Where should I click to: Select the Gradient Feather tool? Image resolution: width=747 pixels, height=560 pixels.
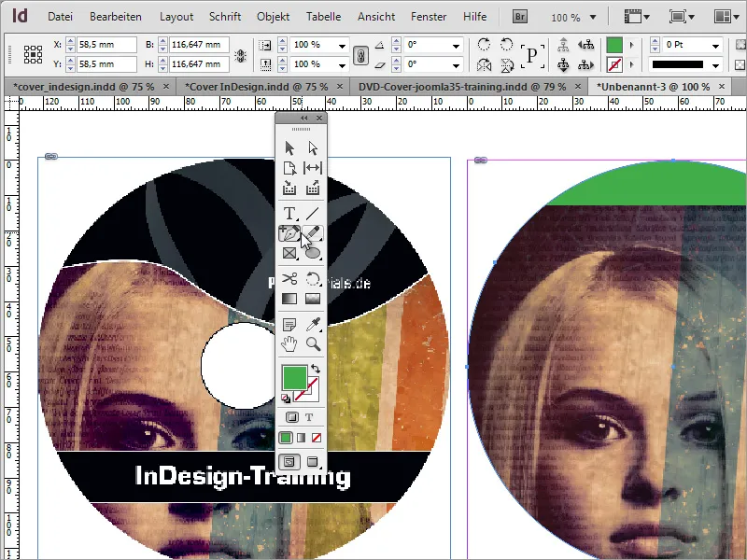pyautogui.click(x=313, y=299)
